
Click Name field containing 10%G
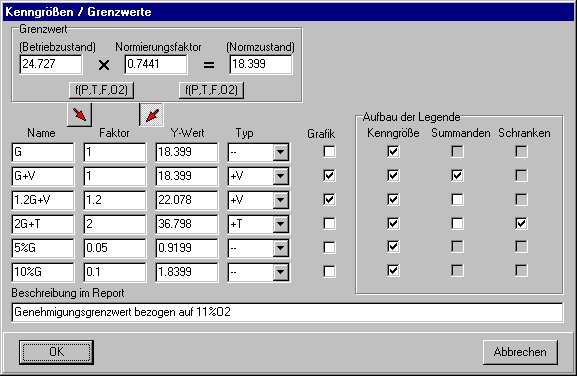pyautogui.click(x=43, y=272)
